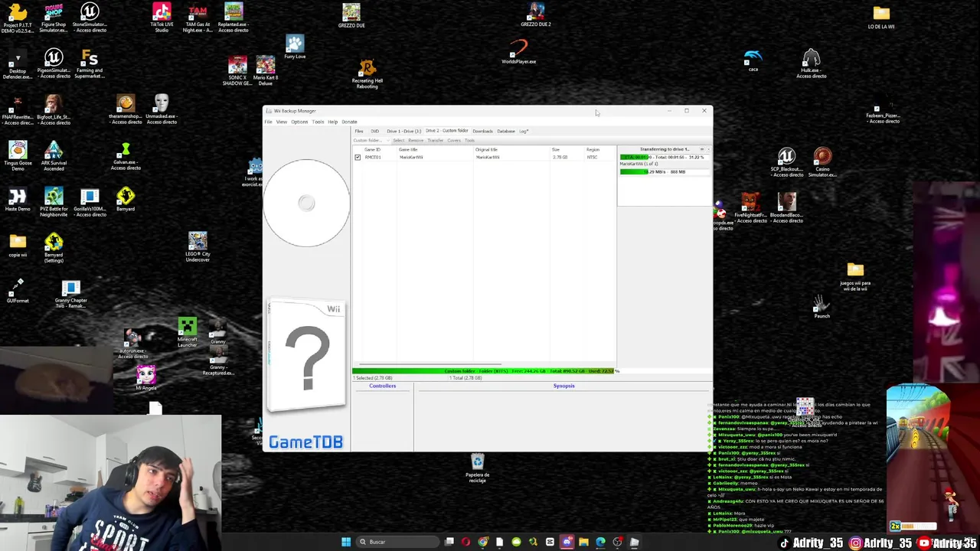This screenshot has width=980, height=551.
Task: Select the Furry Love desktop icon
Action: point(295,47)
